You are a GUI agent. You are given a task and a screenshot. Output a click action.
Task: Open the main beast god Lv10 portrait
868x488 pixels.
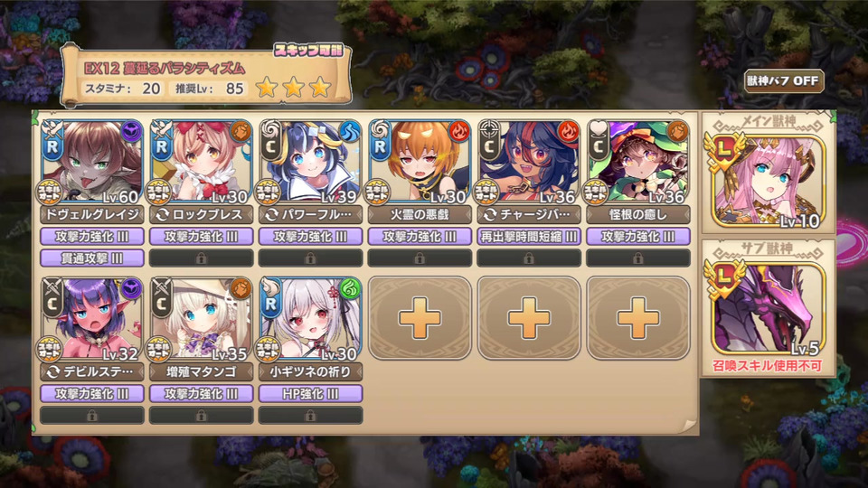tap(768, 181)
